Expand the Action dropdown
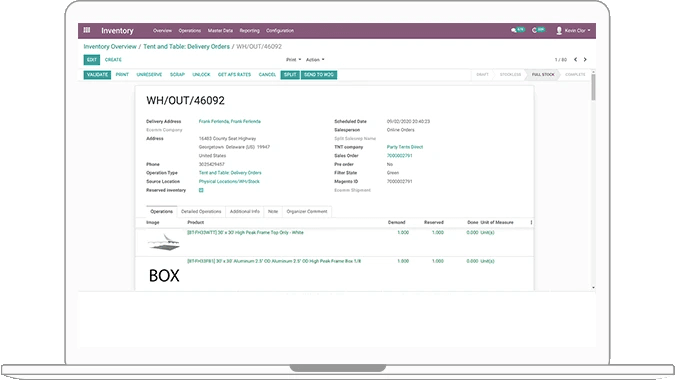Screen dimensions: 675x380 click(315, 60)
